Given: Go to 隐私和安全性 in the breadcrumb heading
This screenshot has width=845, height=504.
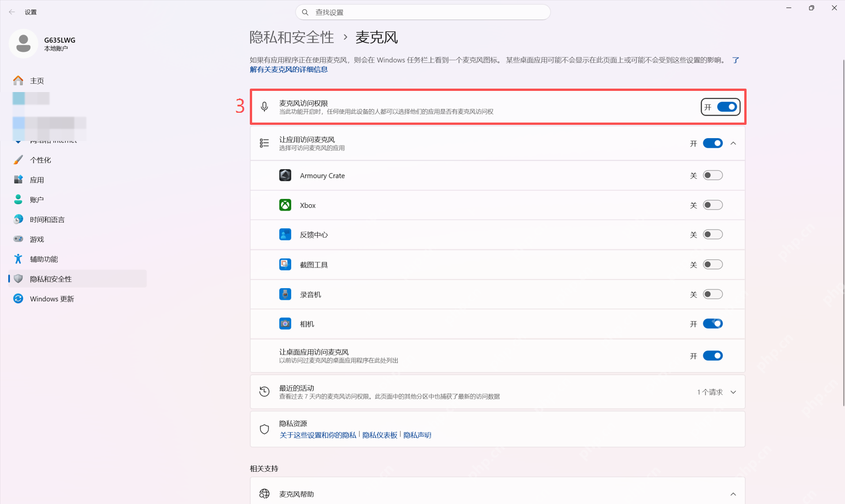Looking at the screenshot, I should click(292, 37).
